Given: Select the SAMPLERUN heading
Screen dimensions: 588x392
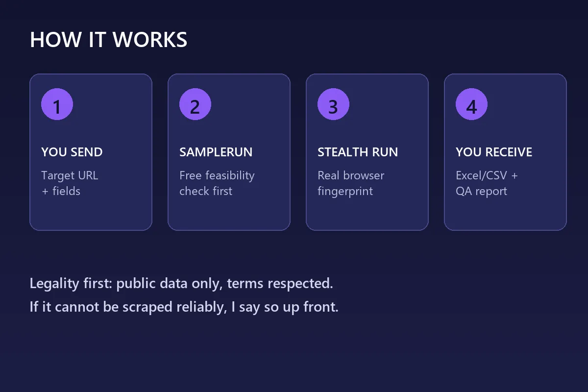Looking at the screenshot, I should coord(216,152).
